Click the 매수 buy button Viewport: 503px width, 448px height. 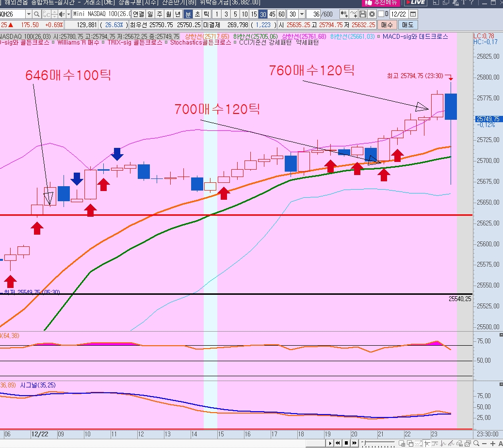point(387,25)
